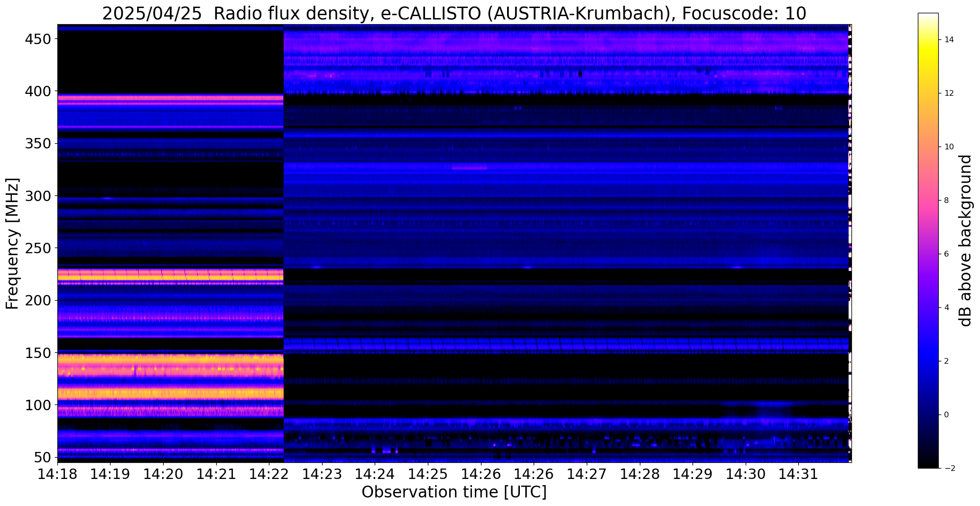Image resolution: width=980 pixels, height=506 pixels.
Task: Click the 'Observation time [UTC]' x-axis label
Action: click(x=454, y=492)
